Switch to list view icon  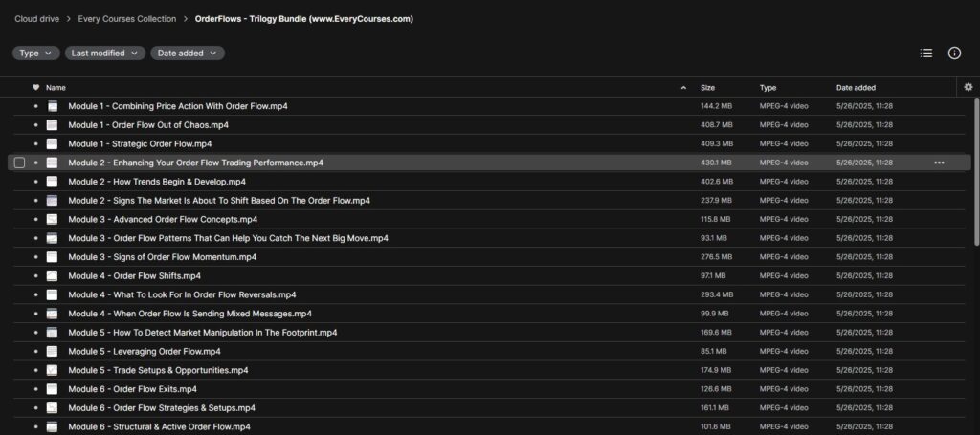click(926, 53)
